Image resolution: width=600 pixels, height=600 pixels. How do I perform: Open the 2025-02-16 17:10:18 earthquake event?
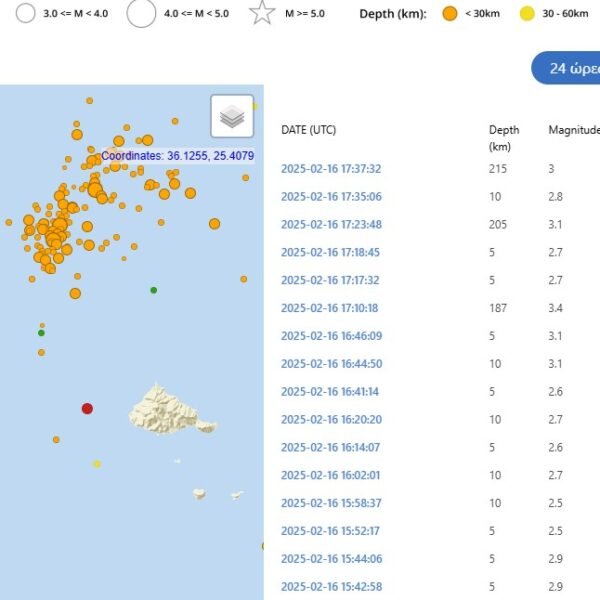331,308
